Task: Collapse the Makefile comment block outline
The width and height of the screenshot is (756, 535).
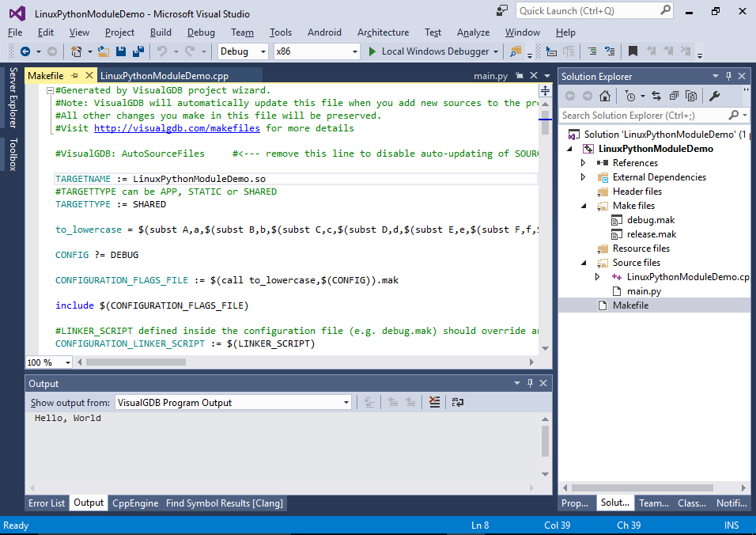Action: point(50,90)
